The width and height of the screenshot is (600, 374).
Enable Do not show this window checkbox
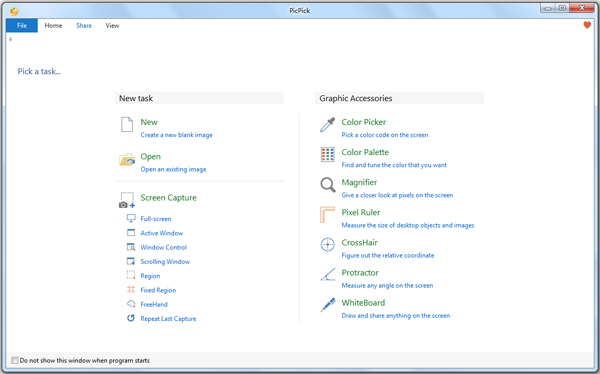(x=15, y=360)
